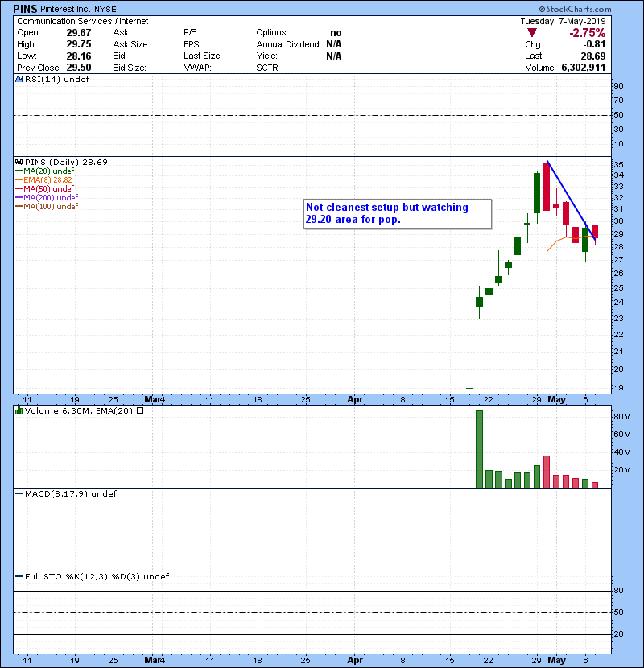Click the small square beside EMA(20)

[140, 410]
